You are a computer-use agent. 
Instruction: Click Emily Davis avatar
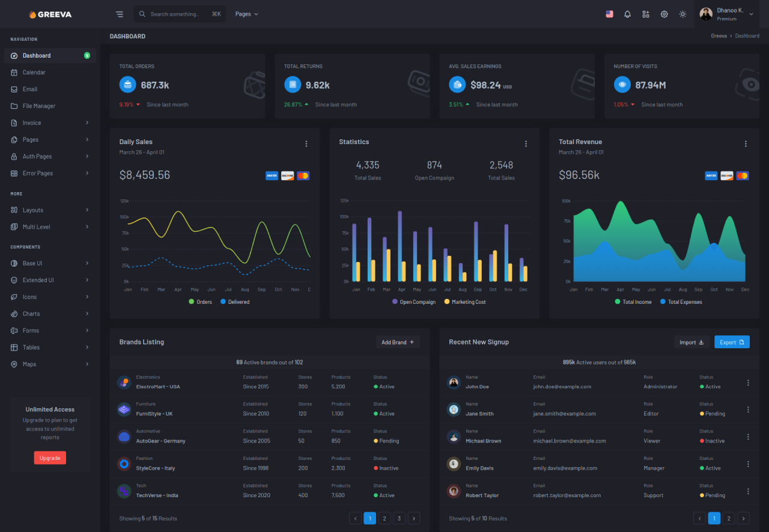[454, 464]
